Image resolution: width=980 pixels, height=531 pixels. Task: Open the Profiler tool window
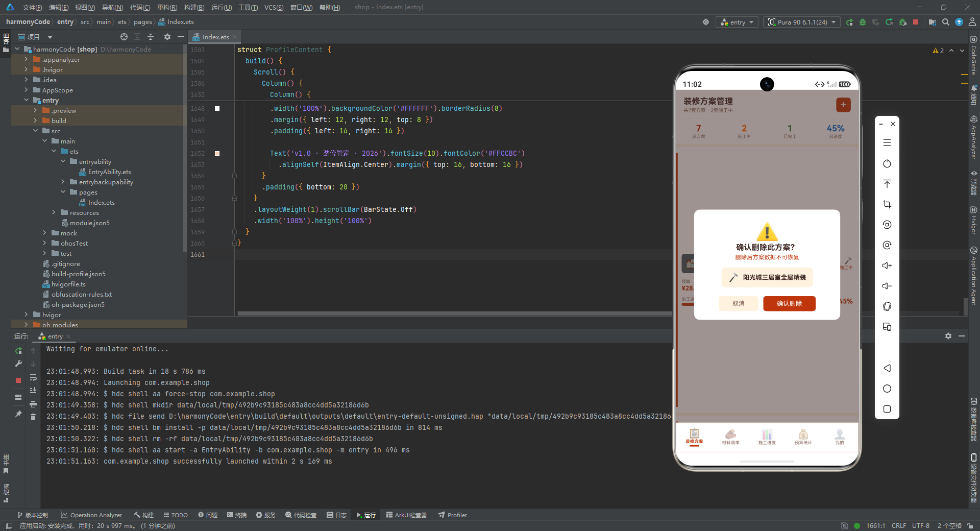point(453,515)
